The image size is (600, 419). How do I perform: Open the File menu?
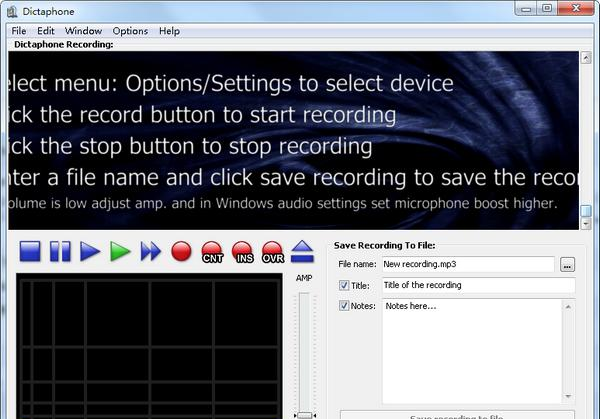tap(19, 31)
